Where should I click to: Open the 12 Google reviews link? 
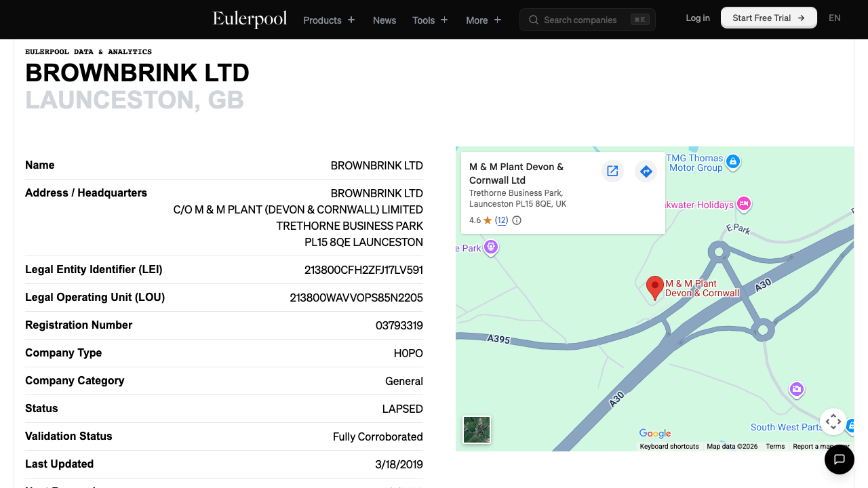tap(502, 220)
